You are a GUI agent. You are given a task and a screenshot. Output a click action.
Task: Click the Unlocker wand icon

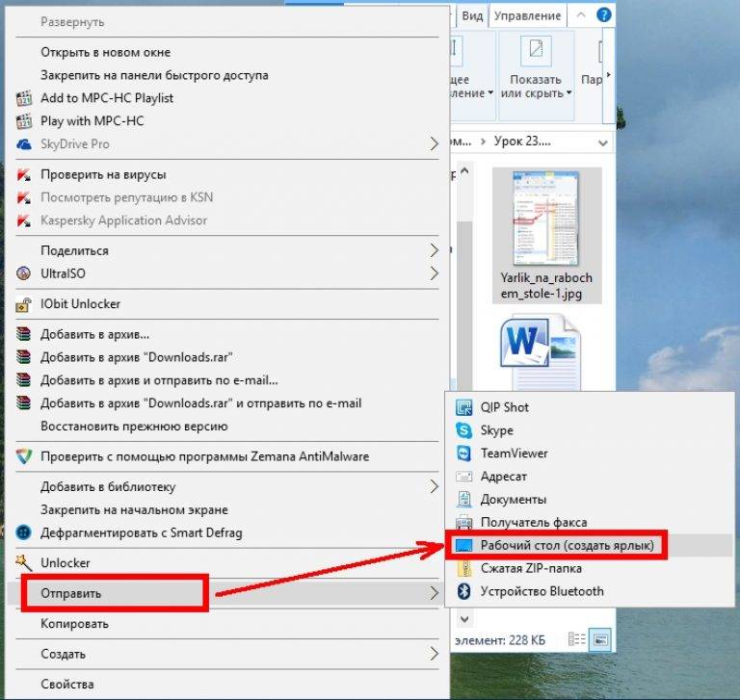(x=24, y=562)
